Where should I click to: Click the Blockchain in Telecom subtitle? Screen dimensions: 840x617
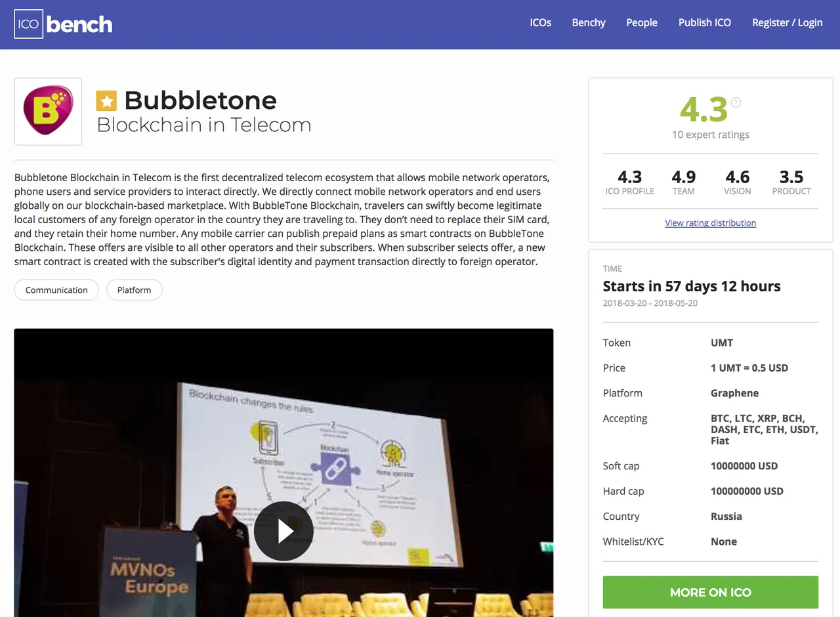click(x=204, y=125)
